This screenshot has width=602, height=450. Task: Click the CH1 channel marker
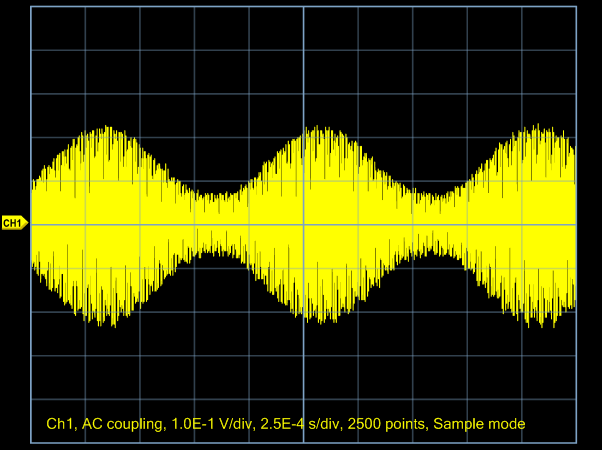pos(15,223)
